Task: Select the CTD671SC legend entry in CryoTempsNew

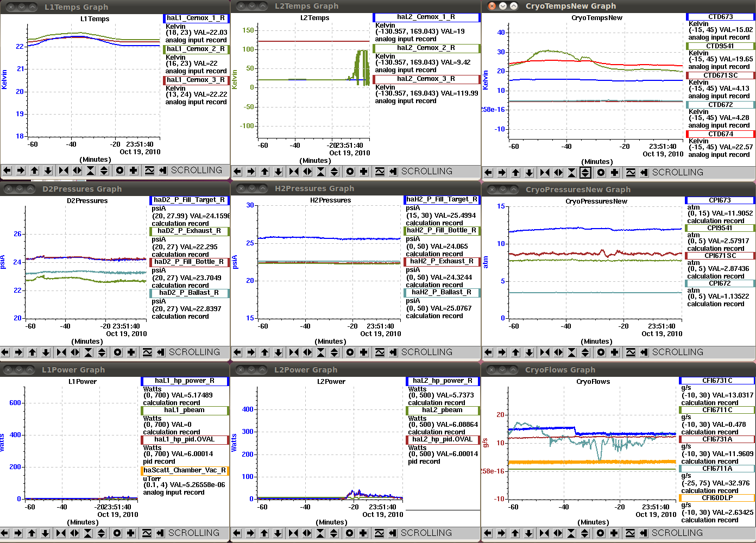Action: click(721, 75)
